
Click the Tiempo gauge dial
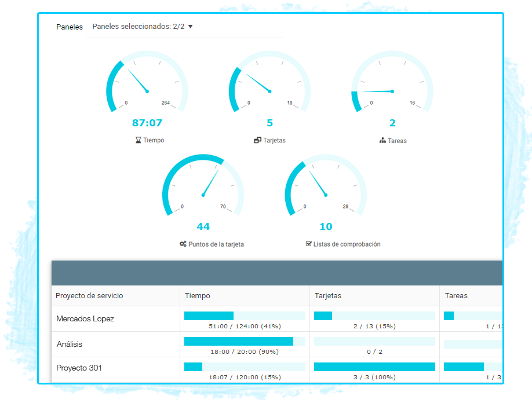pyautogui.click(x=147, y=82)
